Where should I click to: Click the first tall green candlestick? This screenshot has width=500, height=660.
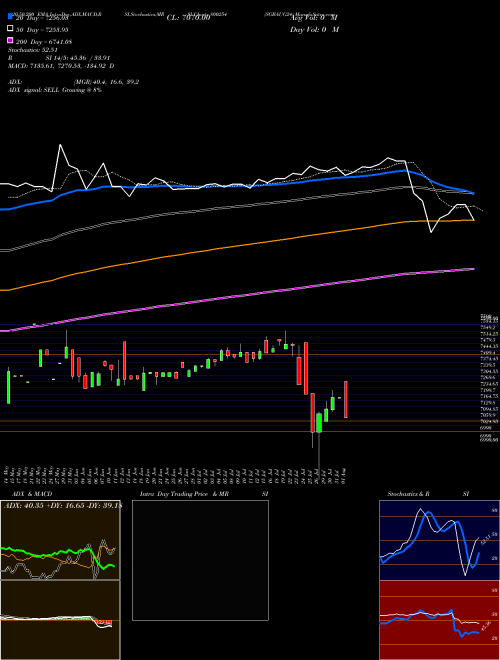tap(8, 387)
